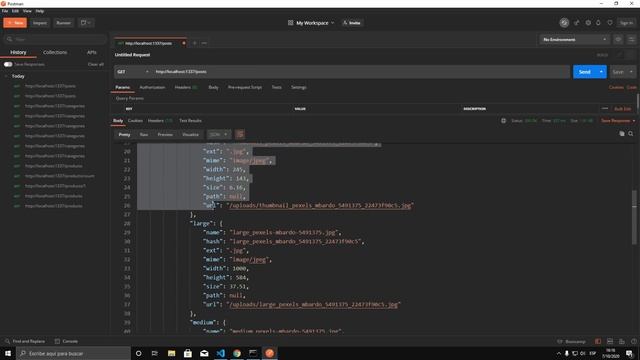The width and height of the screenshot is (640, 360).
Task: Toggle the Save Responses switch
Action: point(8,64)
